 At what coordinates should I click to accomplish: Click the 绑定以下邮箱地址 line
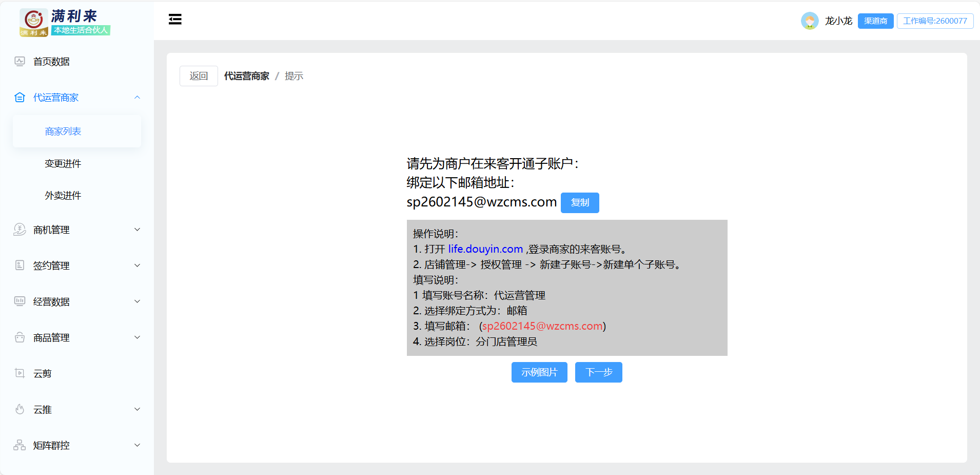tap(461, 183)
